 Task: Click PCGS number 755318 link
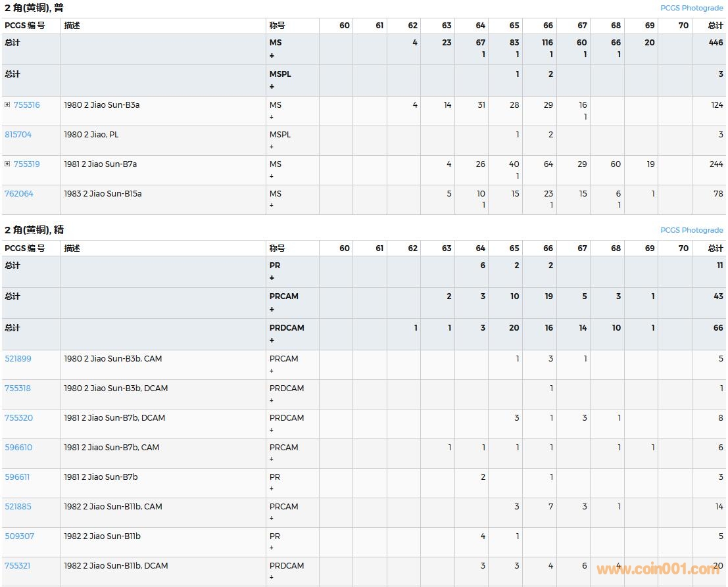[18, 388]
